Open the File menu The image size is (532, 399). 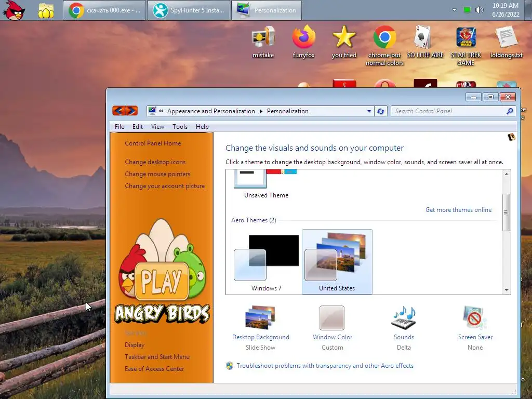[x=119, y=127]
